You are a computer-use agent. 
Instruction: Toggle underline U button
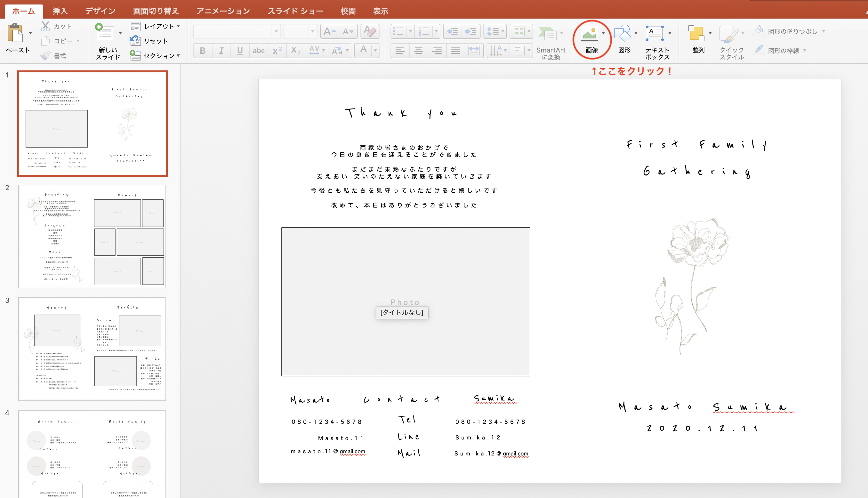(240, 51)
